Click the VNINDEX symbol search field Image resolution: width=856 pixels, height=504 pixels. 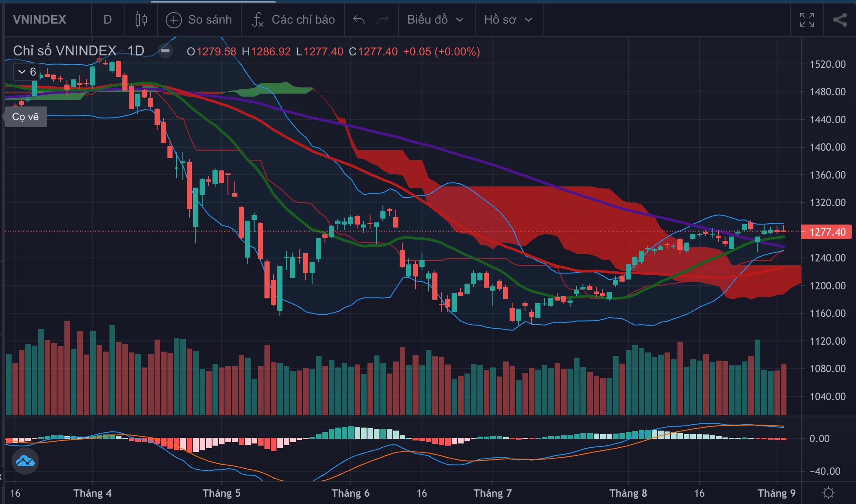39,20
